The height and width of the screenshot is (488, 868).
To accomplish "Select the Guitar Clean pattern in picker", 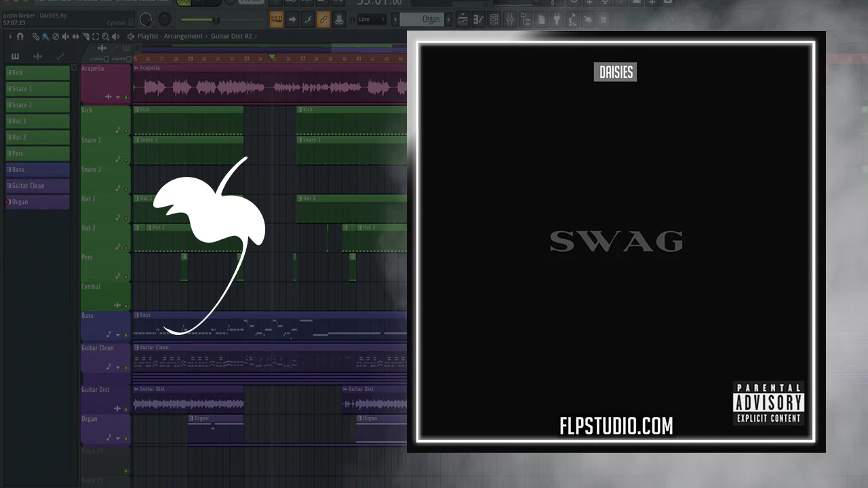I will click(38, 186).
